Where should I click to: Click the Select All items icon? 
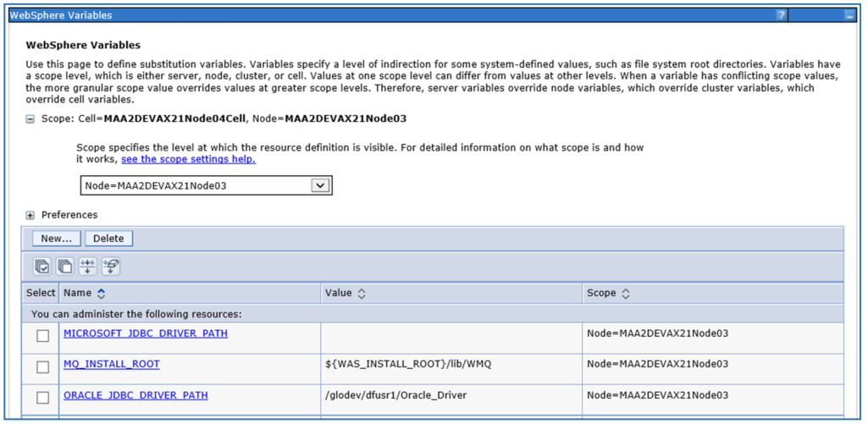(42, 267)
